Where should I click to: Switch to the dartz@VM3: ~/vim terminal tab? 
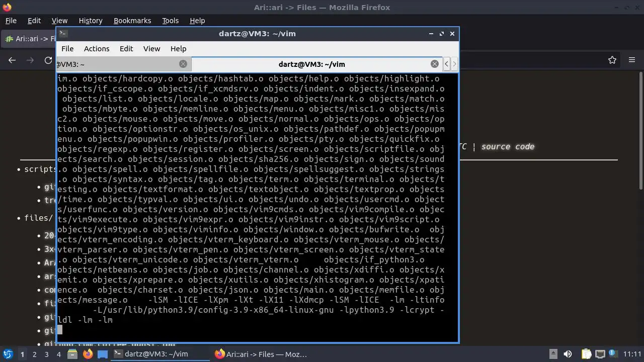[311, 64]
